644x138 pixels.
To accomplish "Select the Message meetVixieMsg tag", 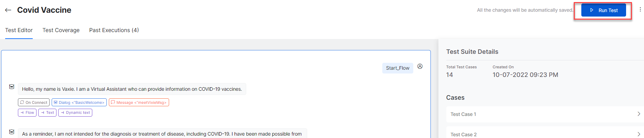I will [x=139, y=102].
